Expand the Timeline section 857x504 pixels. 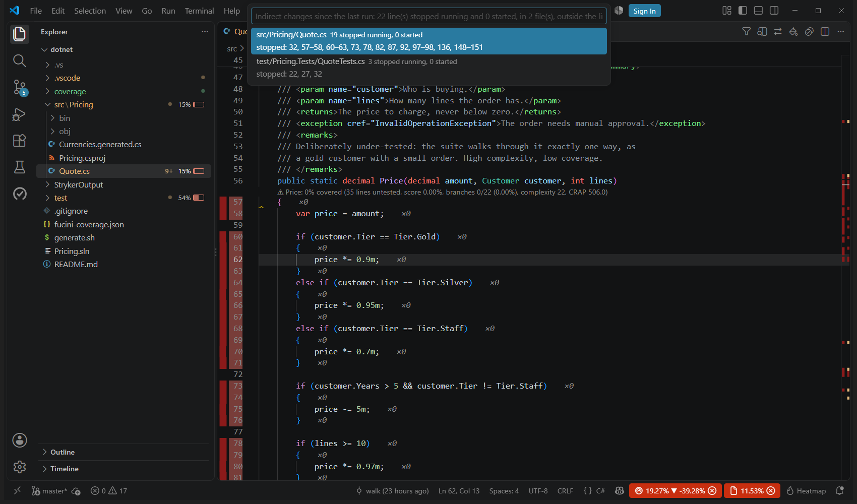[x=123, y=469]
